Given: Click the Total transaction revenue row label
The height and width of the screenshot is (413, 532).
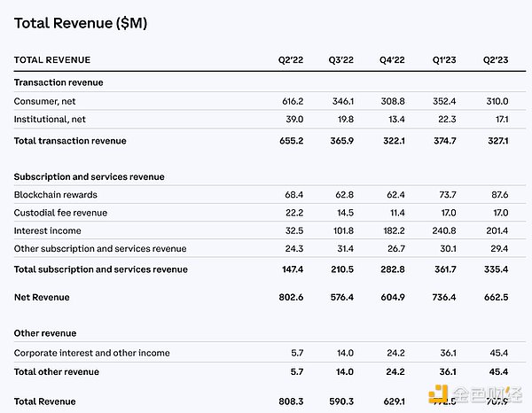Looking at the screenshot, I should coord(70,141).
